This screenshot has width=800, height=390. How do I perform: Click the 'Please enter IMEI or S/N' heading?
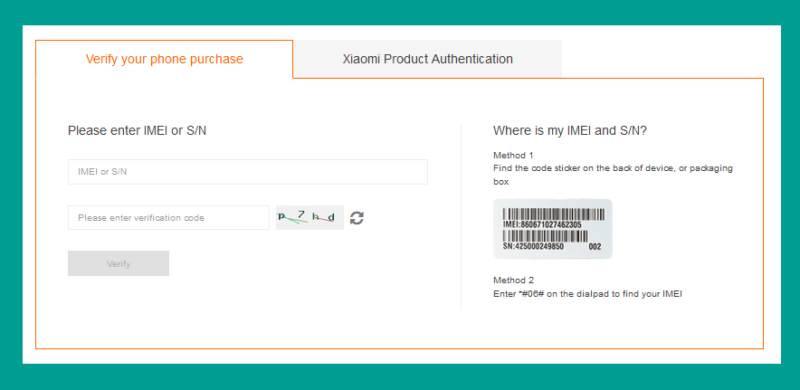click(137, 131)
